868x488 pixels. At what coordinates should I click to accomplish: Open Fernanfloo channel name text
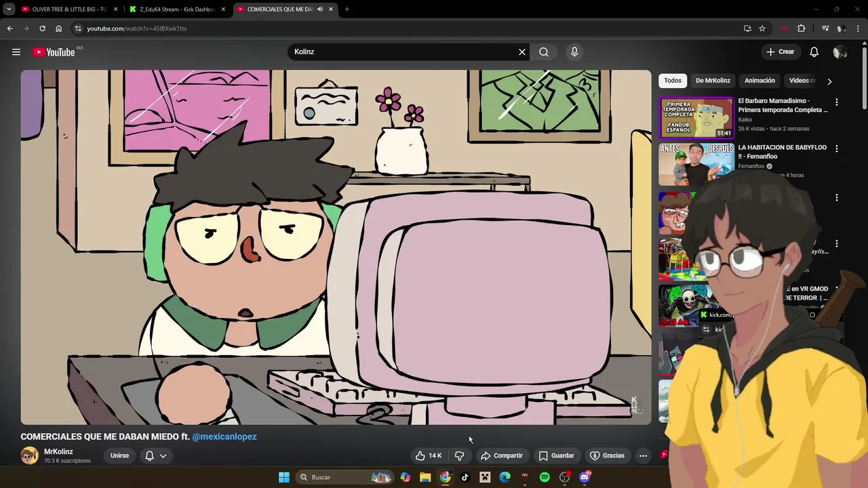click(x=751, y=166)
